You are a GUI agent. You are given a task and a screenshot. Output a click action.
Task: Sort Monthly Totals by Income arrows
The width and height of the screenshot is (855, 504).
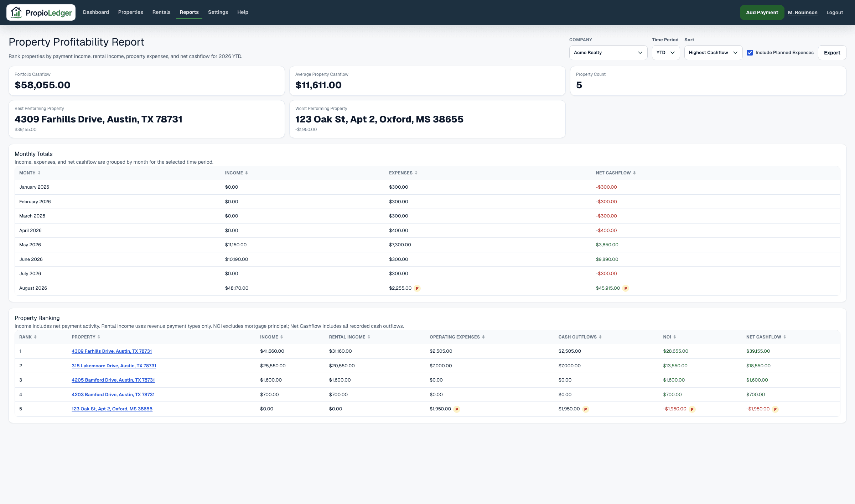tap(247, 173)
